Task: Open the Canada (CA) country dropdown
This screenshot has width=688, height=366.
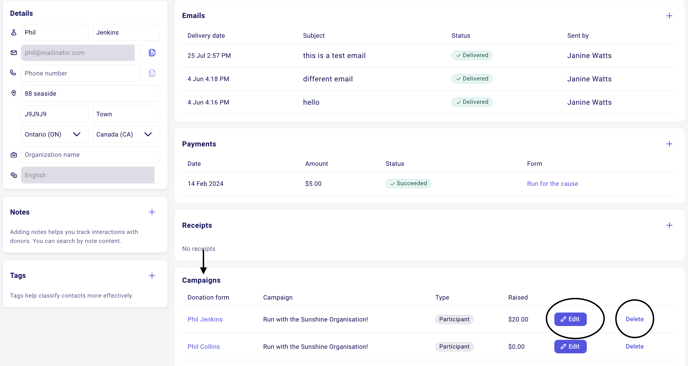Action: [x=126, y=134]
